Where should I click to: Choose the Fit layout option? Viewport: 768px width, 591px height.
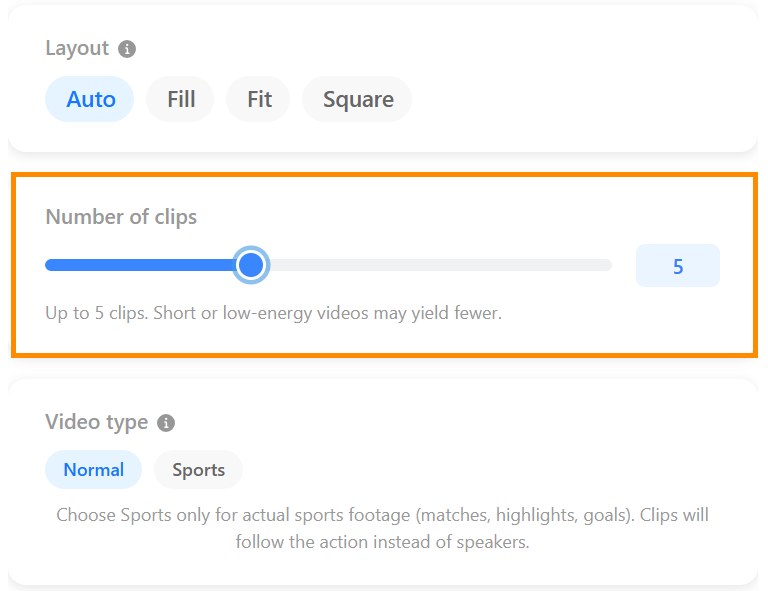pyautogui.click(x=259, y=99)
